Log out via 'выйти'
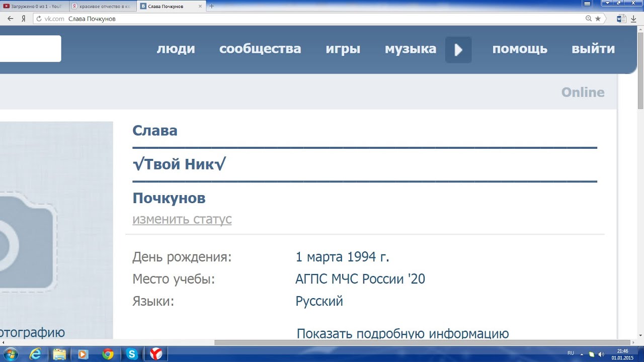Viewport: 644px width, 362px height. point(593,49)
